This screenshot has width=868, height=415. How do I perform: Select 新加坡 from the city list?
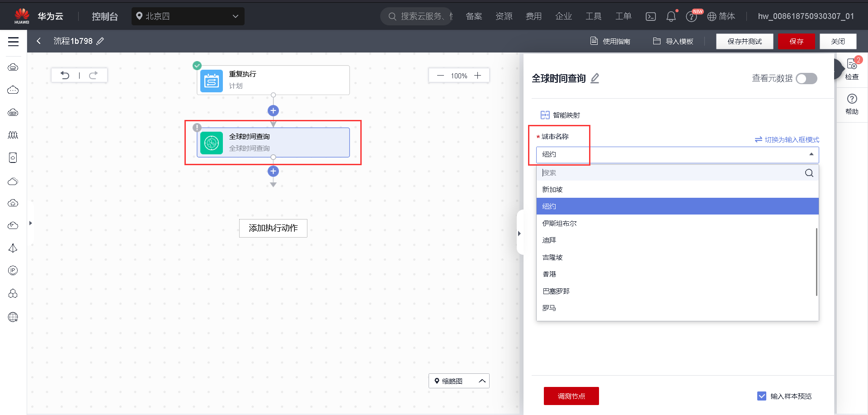coord(552,189)
